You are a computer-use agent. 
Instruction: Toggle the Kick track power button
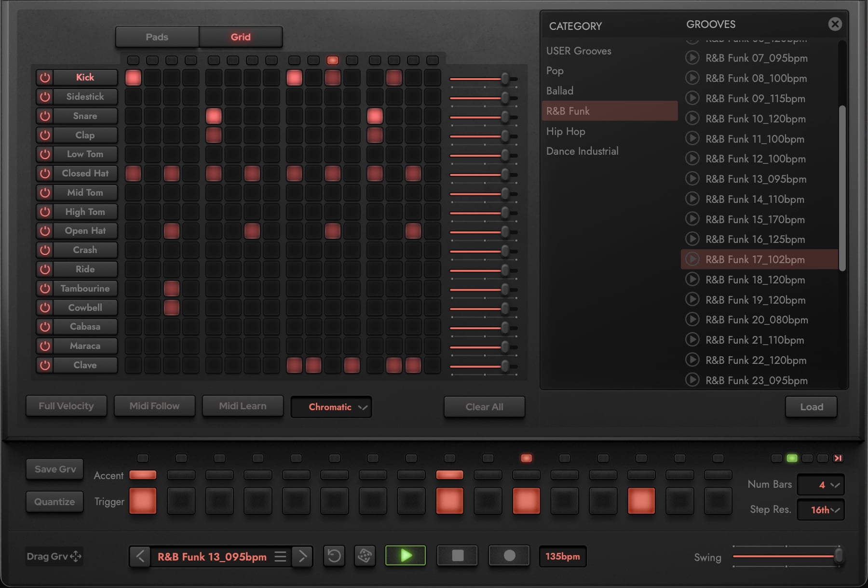(45, 78)
